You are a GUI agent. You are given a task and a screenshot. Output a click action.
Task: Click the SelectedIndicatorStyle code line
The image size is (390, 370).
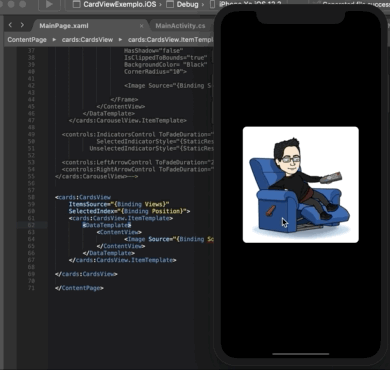[155, 141]
